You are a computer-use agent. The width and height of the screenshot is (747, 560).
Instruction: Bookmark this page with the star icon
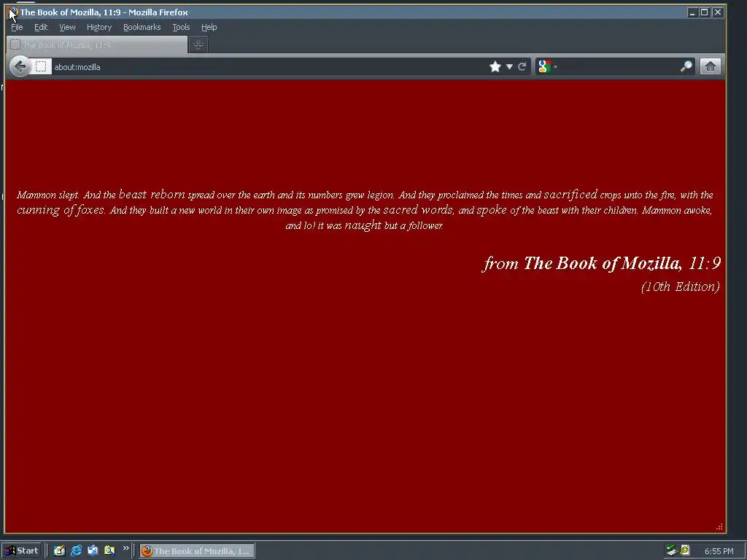(495, 66)
